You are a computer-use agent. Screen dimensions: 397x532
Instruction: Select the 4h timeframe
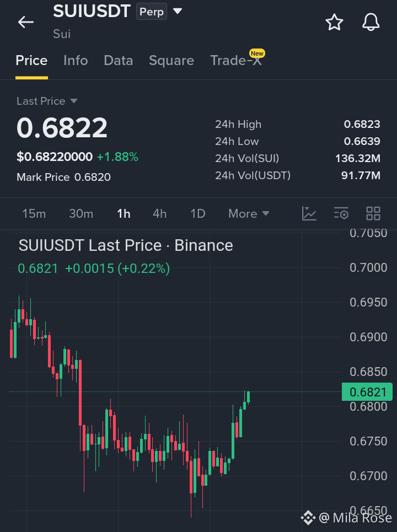pos(160,213)
